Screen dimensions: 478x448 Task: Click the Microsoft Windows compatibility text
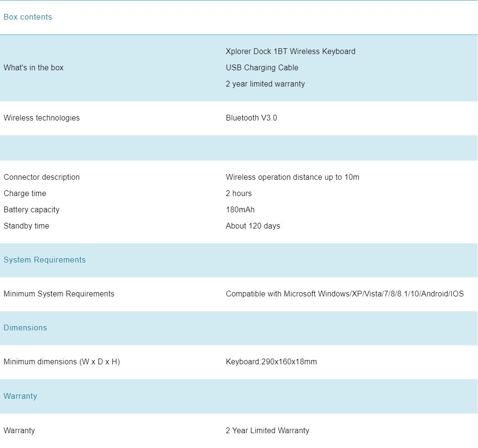click(344, 294)
